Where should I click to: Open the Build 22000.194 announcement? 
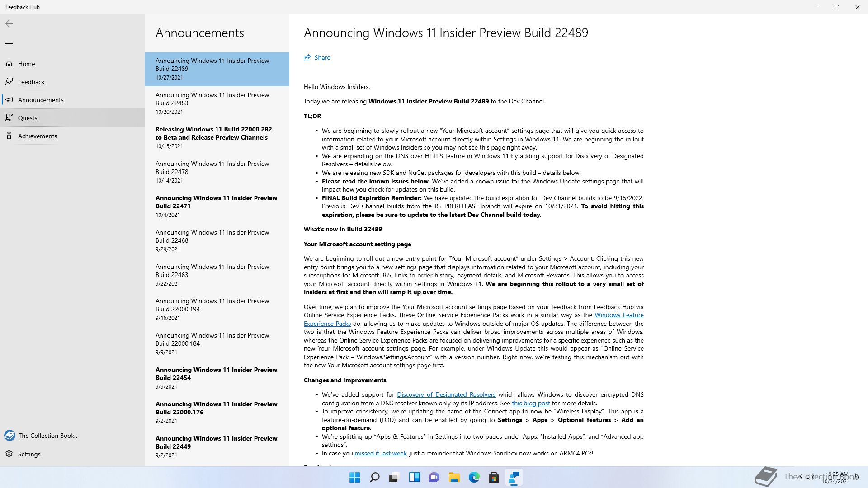click(x=217, y=310)
